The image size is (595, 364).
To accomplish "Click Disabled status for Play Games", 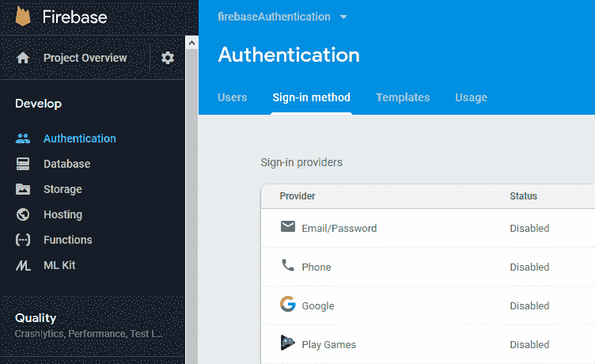I will [529, 345].
